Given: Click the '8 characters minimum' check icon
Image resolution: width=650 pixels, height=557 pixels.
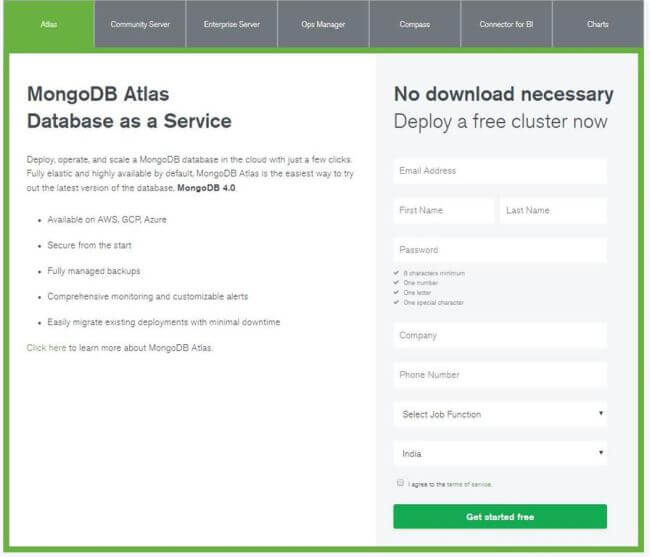Looking at the screenshot, I should coord(396,273).
